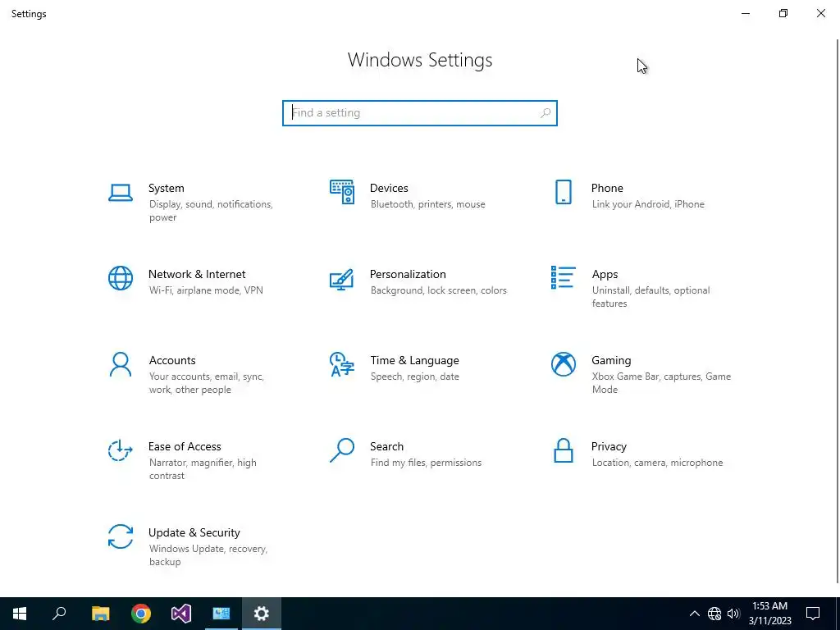Launch File Explorer from the taskbar
The width and height of the screenshot is (840, 630).
(100, 614)
